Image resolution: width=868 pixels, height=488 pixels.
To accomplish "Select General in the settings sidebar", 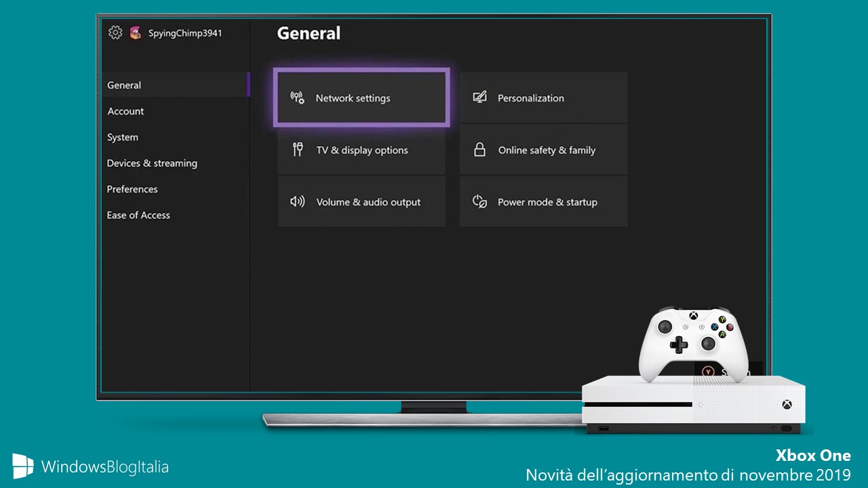I will 176,85.
